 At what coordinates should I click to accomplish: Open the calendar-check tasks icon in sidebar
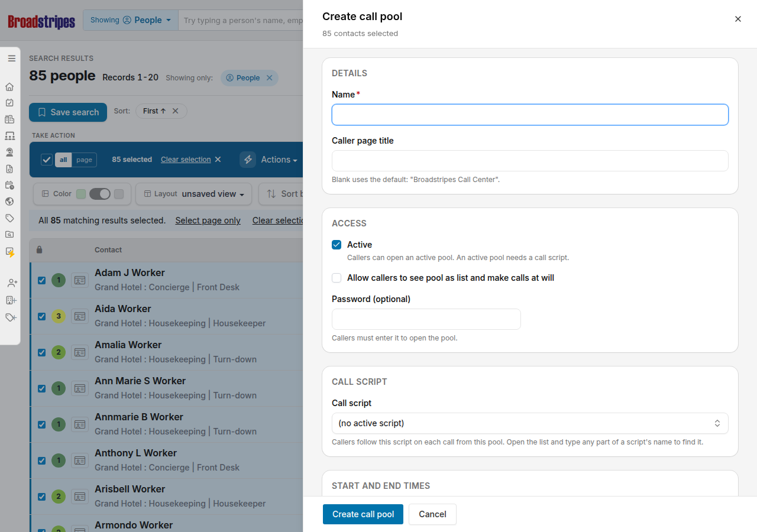coord(9,103)
